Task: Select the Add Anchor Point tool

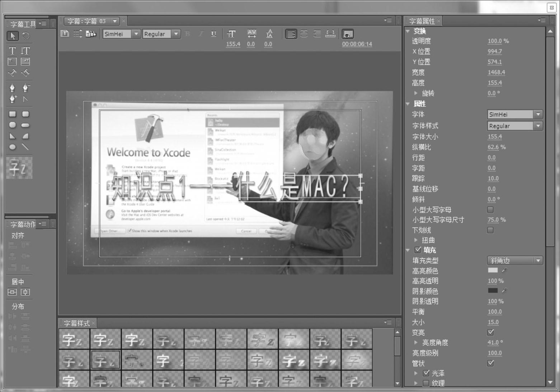Action: coord(13,99)
